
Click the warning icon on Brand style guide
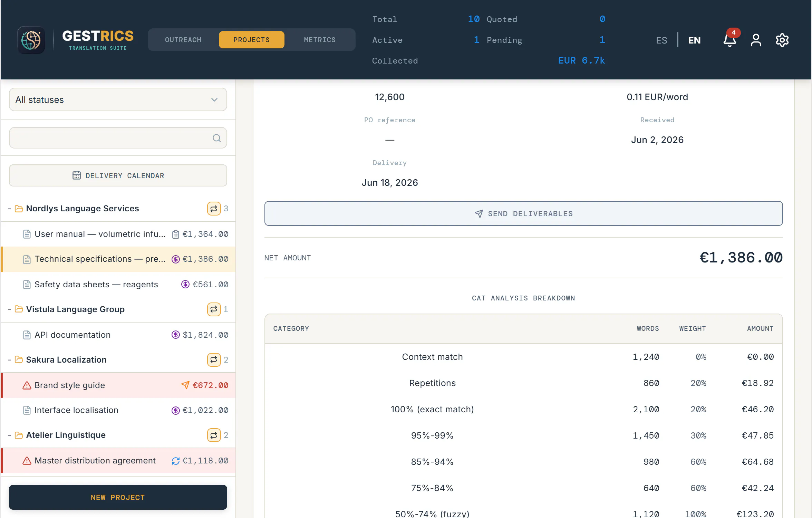click(x=27, y=385)
